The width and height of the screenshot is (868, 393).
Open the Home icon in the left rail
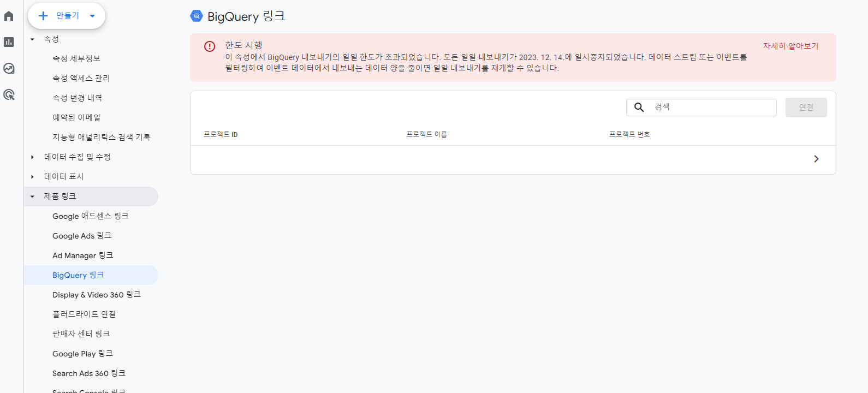9,16
